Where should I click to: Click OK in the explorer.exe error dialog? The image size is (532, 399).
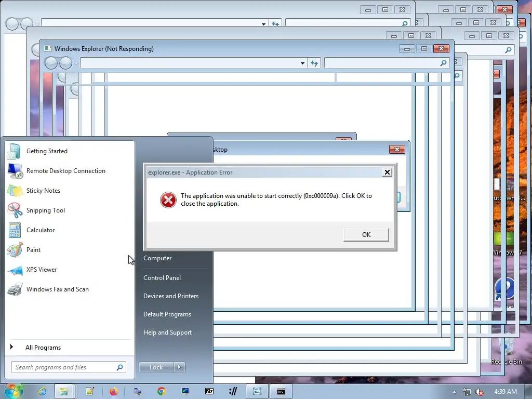366,234
